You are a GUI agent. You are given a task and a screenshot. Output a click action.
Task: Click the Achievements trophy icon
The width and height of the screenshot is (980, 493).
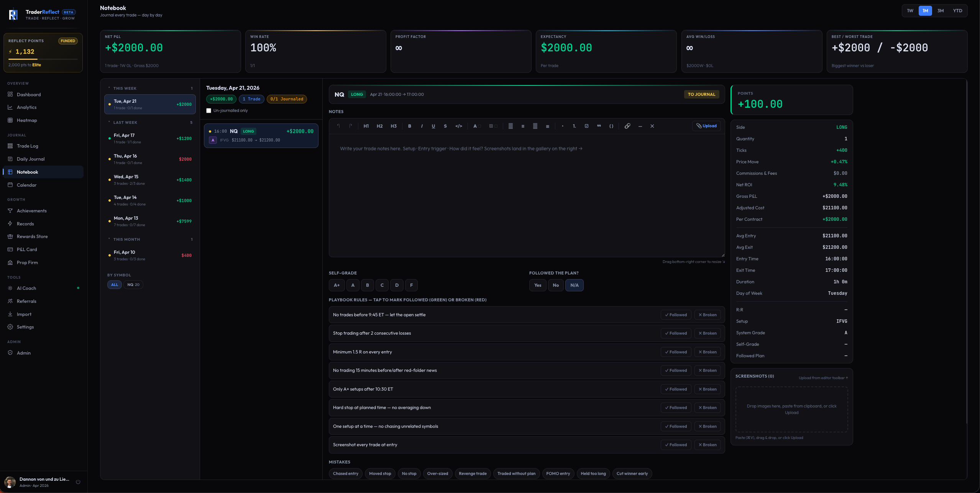click(x=10, y=211)
